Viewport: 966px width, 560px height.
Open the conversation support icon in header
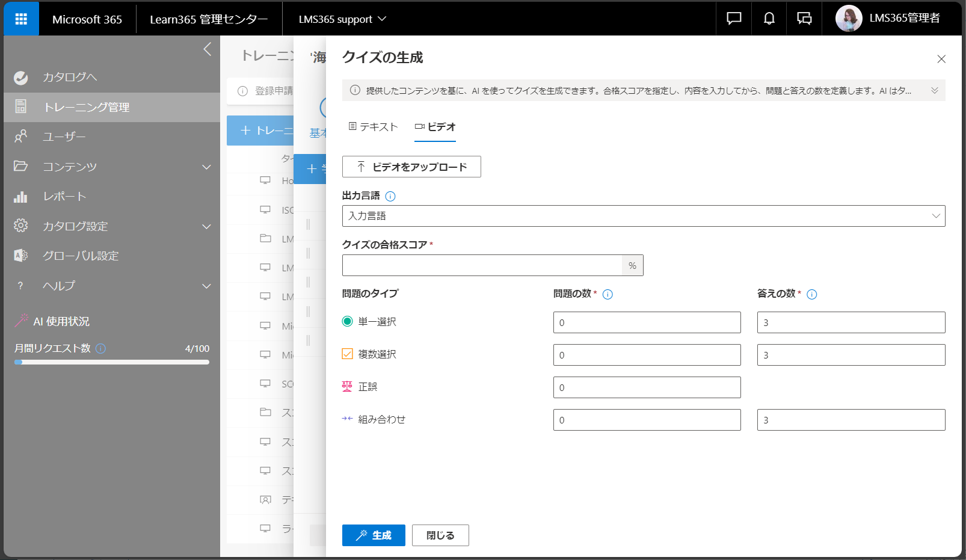pos(804,19)
